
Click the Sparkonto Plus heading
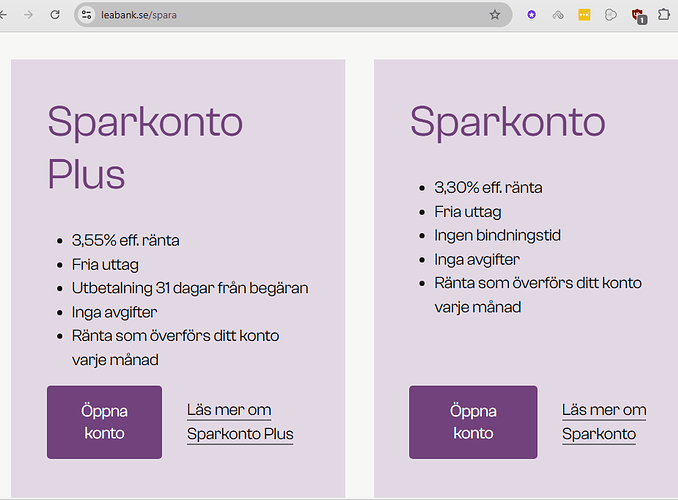point(145,147)
